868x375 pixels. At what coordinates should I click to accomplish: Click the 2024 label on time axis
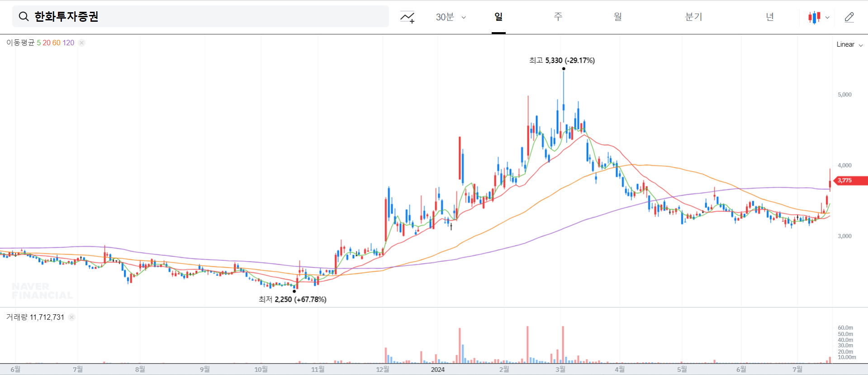coord(438,370)
